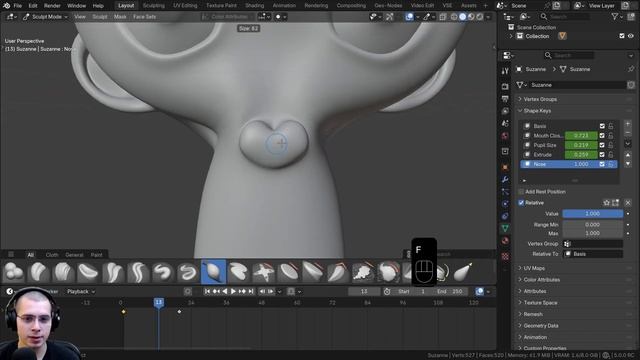Move shape key up in list
This screenshot has height=360, width=640.
[628, 155]
